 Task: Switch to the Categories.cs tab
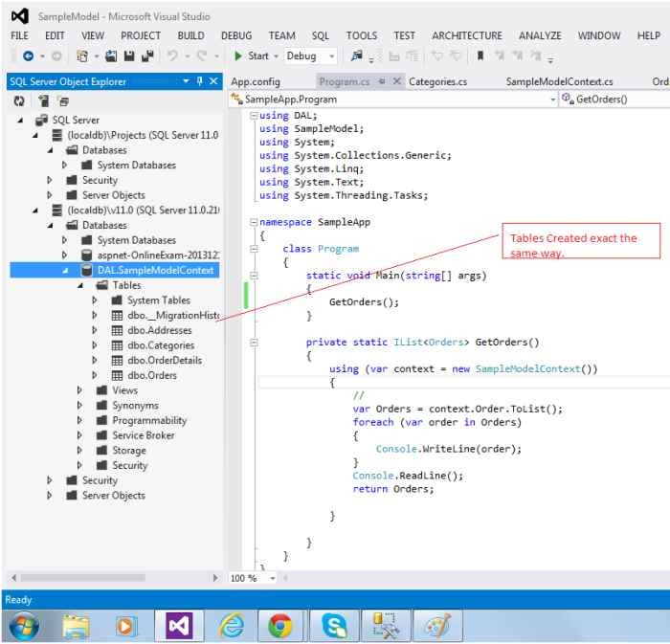(437, 82)
